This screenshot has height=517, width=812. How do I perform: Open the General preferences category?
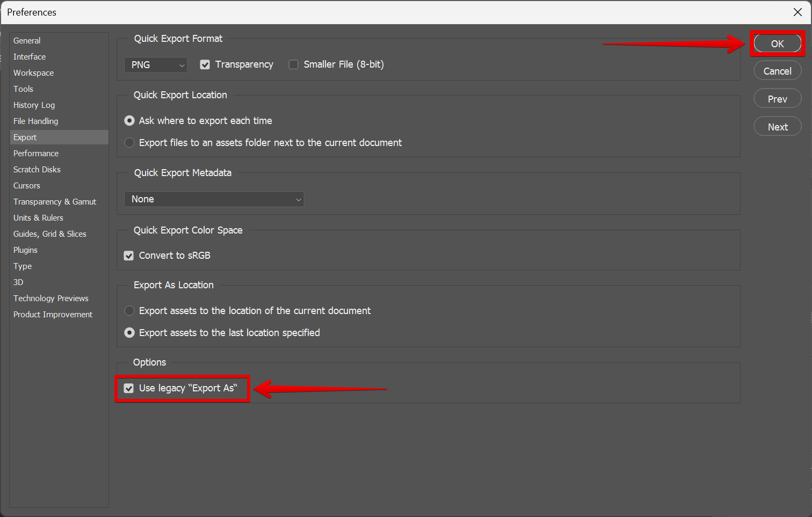pyautogui.click(x=27, y=41)
